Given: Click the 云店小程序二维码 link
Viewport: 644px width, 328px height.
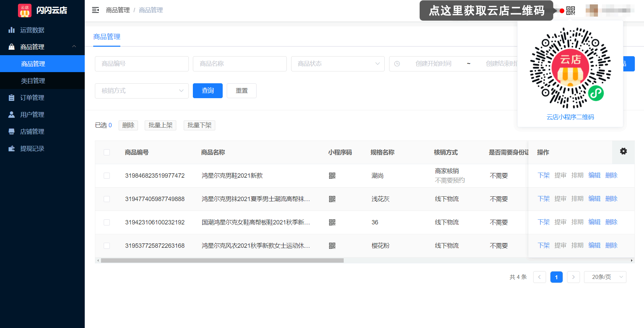Looking at the screenshot, I should [570, 117].
